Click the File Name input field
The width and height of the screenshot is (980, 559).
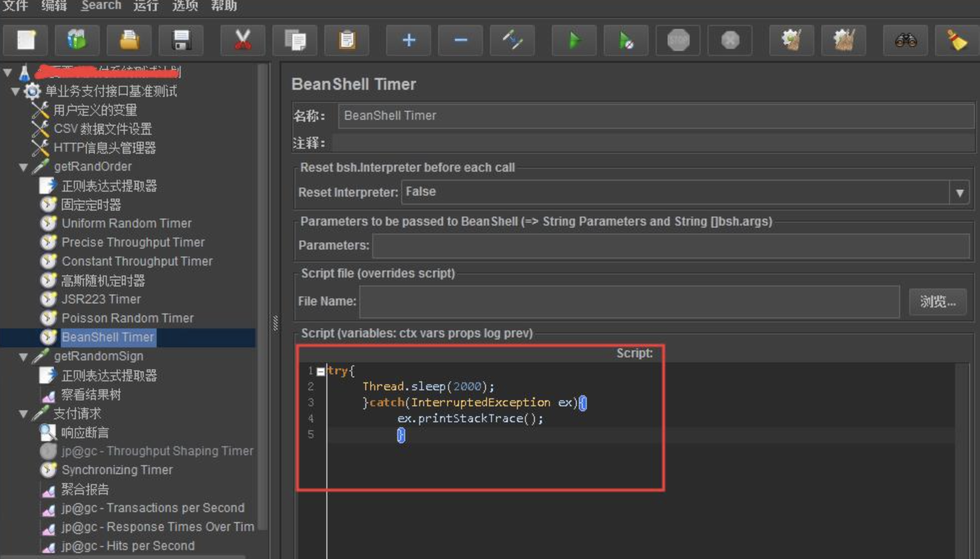630,301
